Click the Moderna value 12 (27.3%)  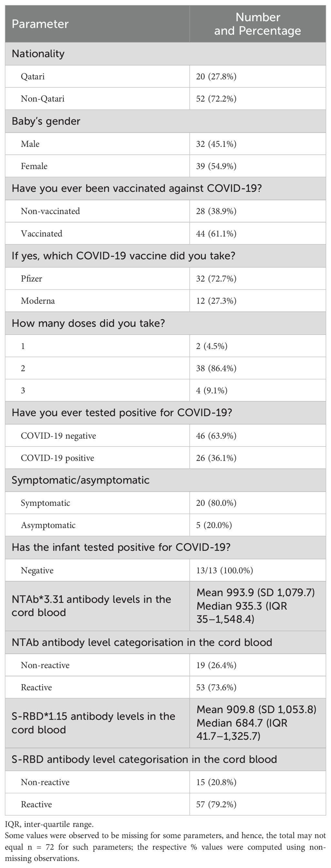(216, 301)
